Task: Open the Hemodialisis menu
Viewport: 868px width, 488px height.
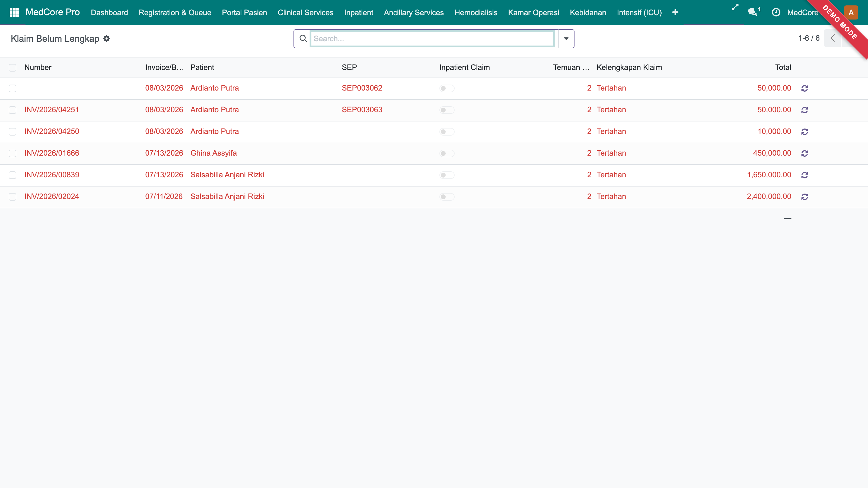Action: pyautogui.click(x=476, y=12)
